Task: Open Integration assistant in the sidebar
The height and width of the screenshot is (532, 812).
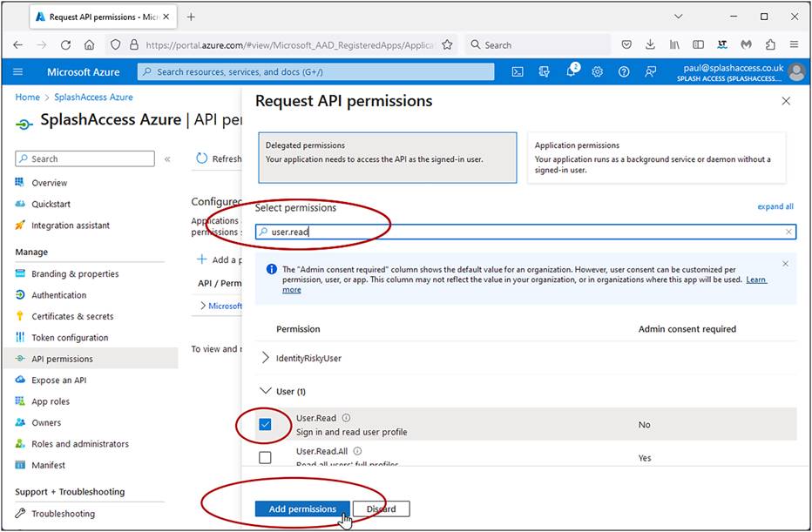Action: coord(71,226)
